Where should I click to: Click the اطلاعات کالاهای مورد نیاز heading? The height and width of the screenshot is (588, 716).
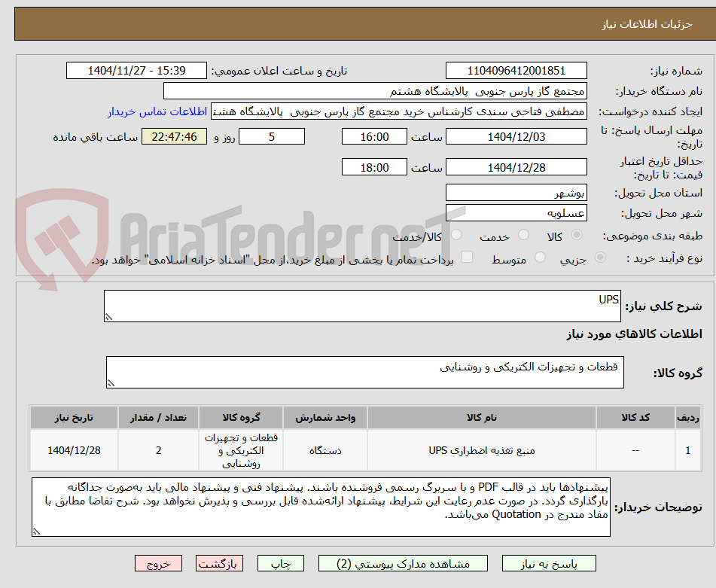(x=634, y=334)
